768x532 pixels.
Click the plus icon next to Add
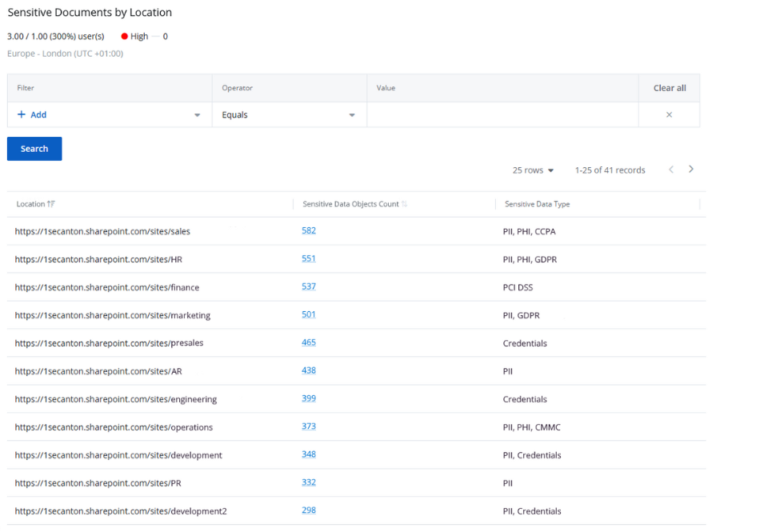click(x=20, y=114)
